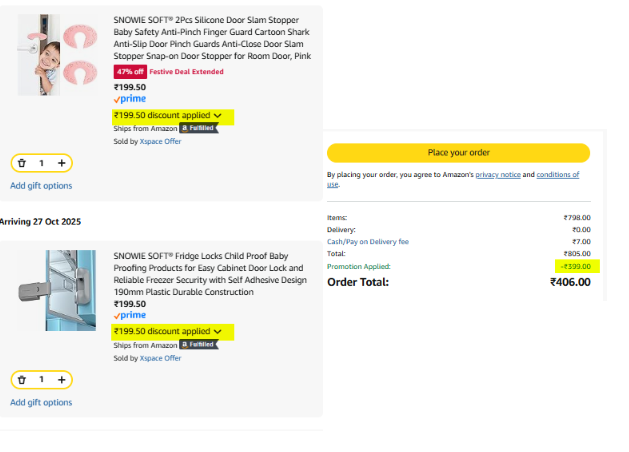Click Fulfilled badge on first item
This screenshot has width=629, height=452.
[197, 129]
